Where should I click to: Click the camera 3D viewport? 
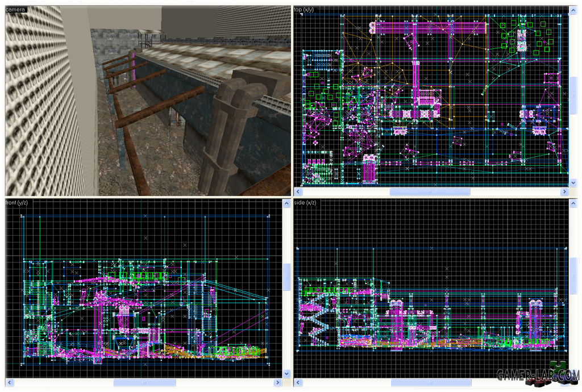(148, 101)
